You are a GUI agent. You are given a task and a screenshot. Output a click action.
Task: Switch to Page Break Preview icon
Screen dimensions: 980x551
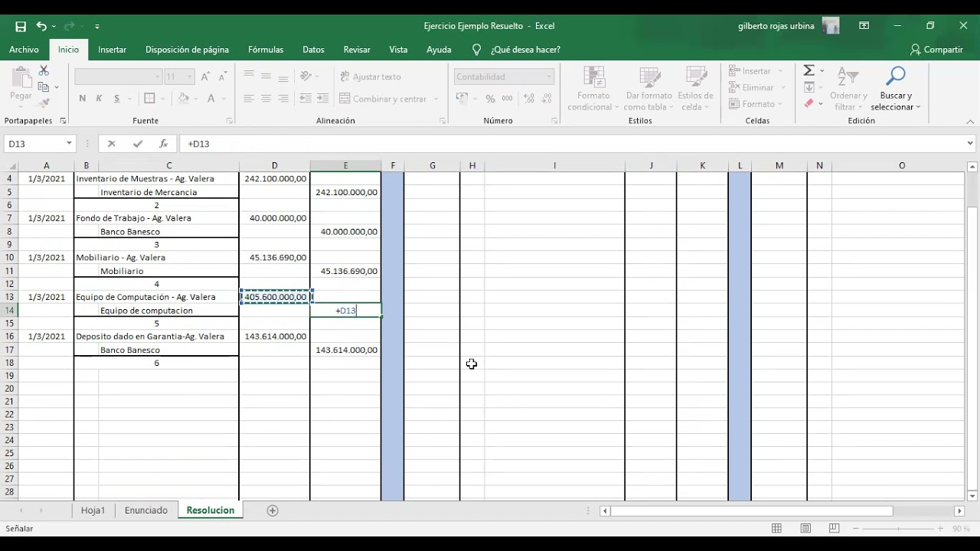coord(835,529)
